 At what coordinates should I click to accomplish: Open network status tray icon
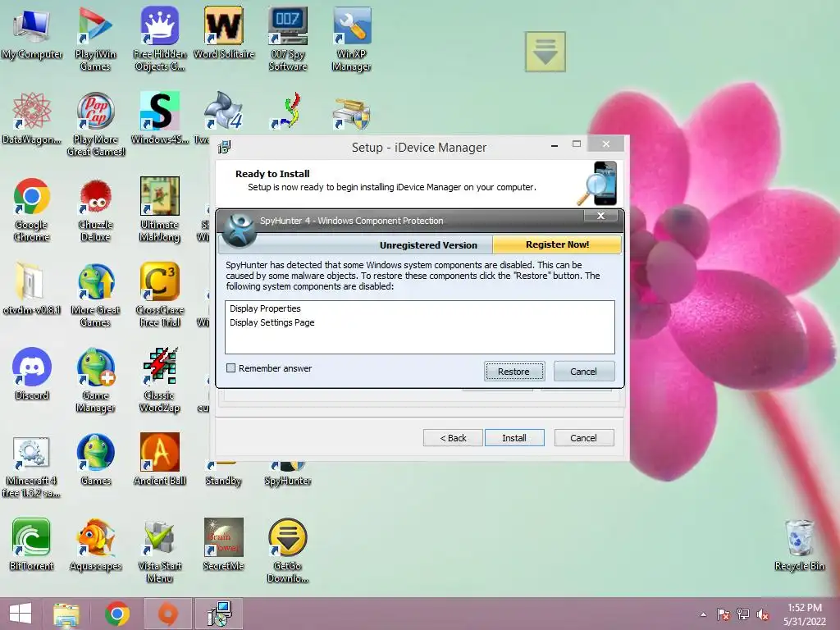tap(743, 614)
